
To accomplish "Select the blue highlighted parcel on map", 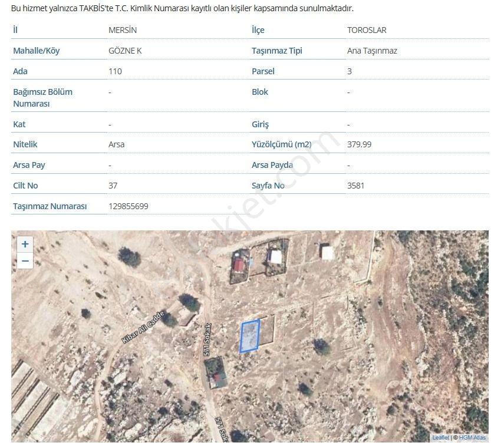I will [x=250, y=336].
